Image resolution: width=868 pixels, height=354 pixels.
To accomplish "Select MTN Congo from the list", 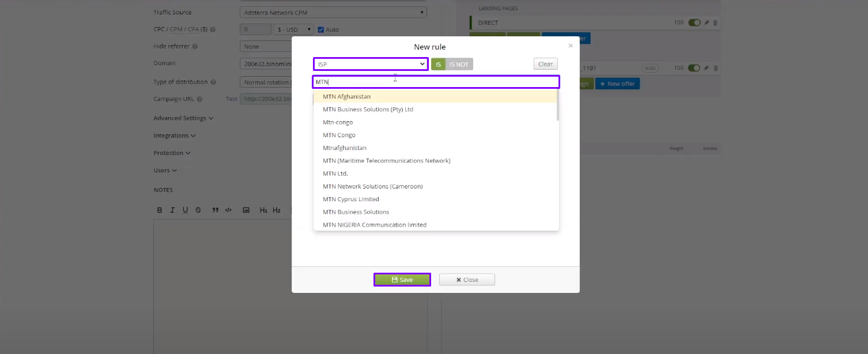I will click(x=435, y=135).
